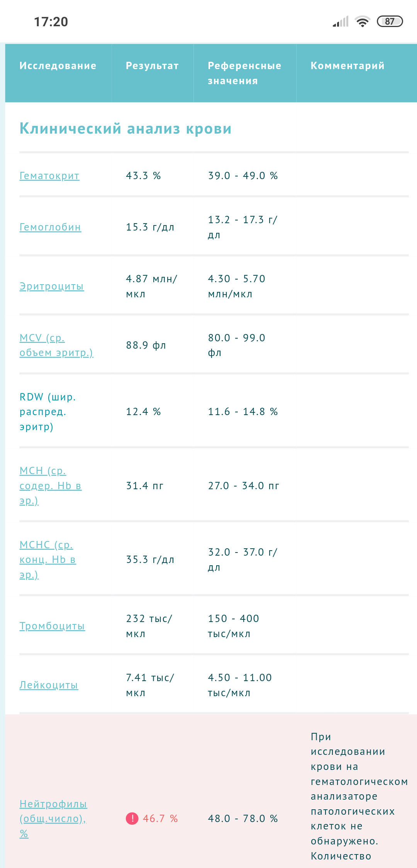Viewport: 417px width, 868px height.
Task: Open the MCV (ср. объем эритр.) link
Action: [56, 345]
